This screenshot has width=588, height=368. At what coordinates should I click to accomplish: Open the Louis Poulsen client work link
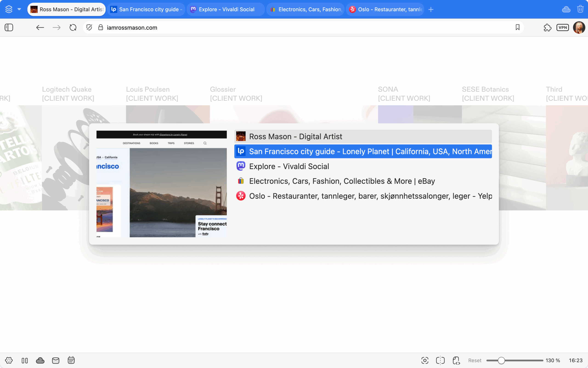pyautogui.click(x=152, y=94)
